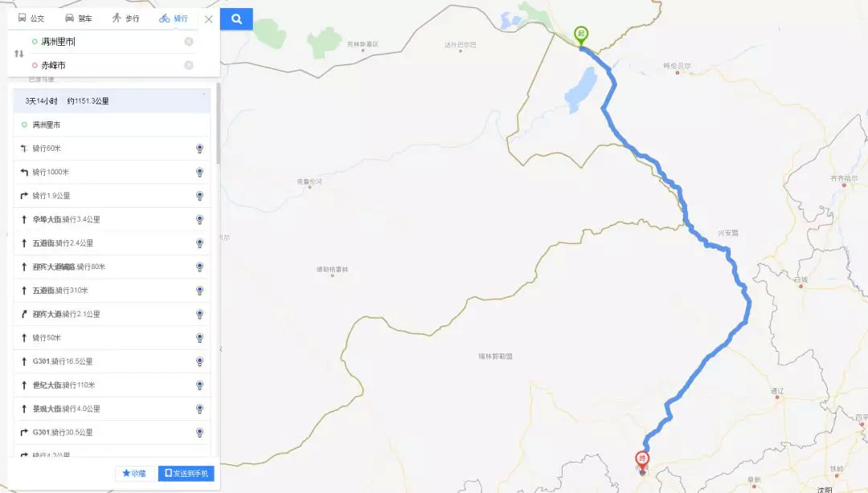
Task: Click 发送到手机 send to phone button
Action: (186, 473)
